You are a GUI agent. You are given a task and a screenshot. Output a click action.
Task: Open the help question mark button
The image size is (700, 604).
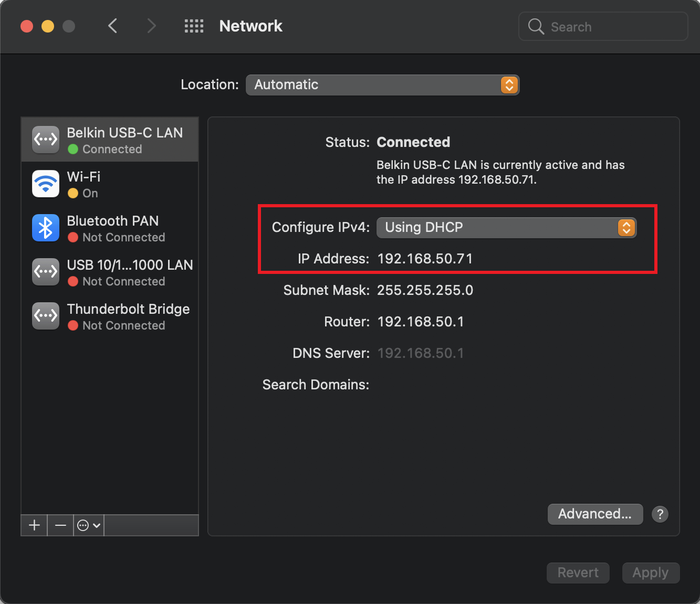pos(660,514)
